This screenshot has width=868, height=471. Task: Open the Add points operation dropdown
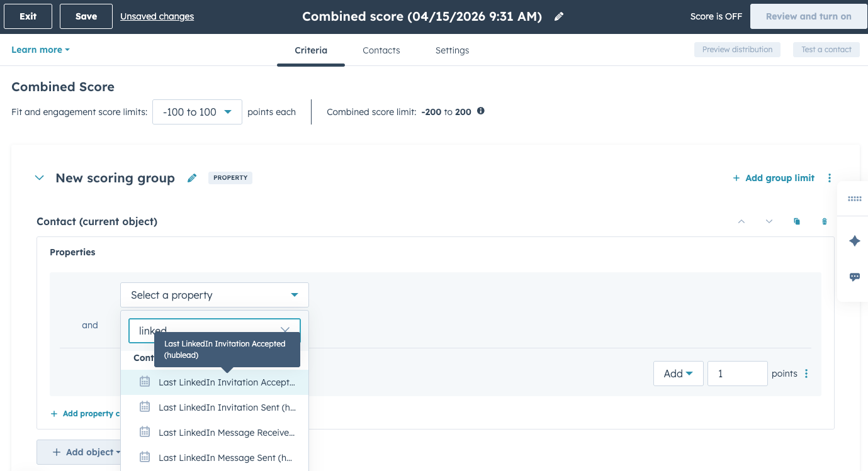pos(679,374)
